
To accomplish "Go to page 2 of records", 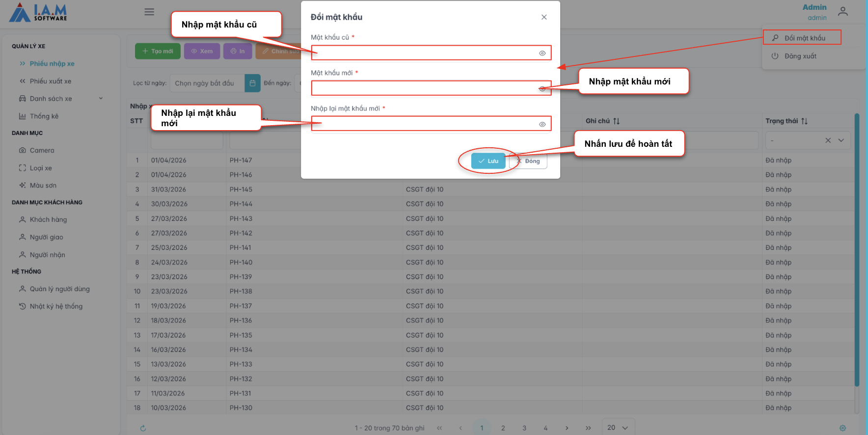I will click(x=503, y=428).
